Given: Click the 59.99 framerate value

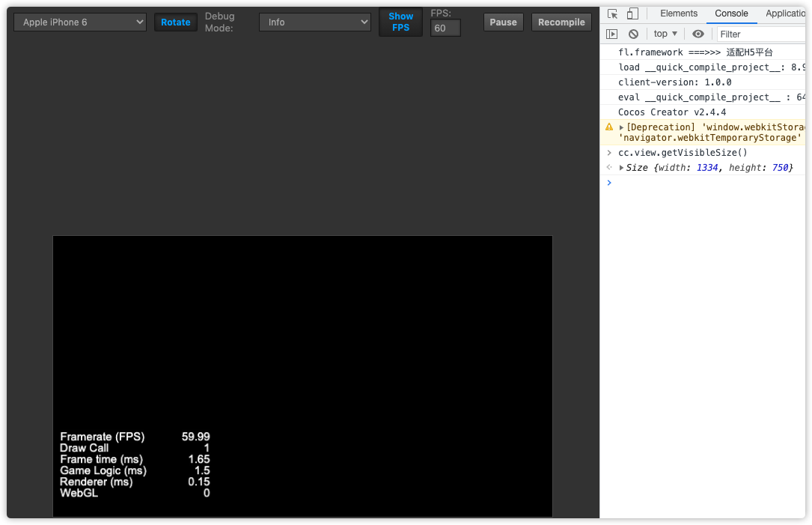Looking at the screenshot, I should click(196, 437).
